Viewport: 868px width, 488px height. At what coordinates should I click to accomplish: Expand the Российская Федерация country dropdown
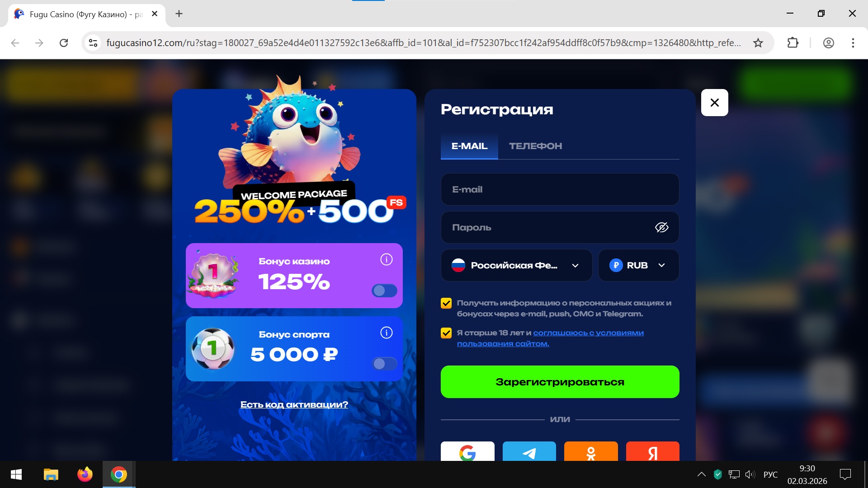pyautogui.click(x=516, y=265)
